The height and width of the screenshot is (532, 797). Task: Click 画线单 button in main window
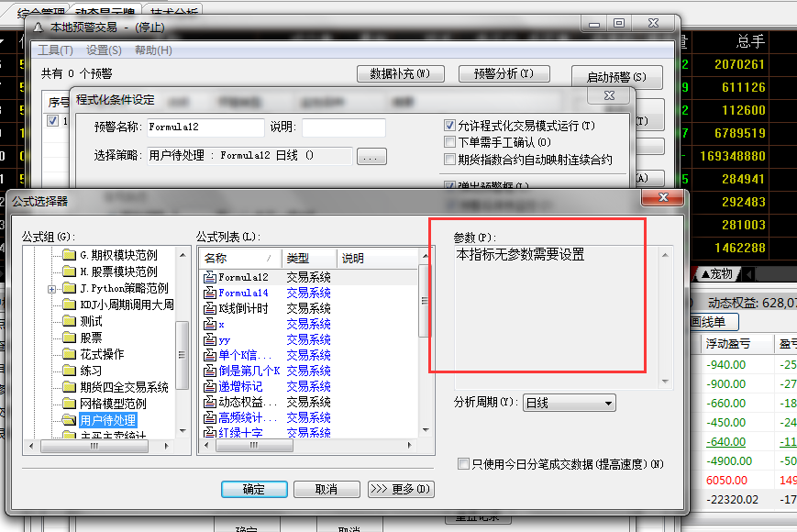coord(713,322)
